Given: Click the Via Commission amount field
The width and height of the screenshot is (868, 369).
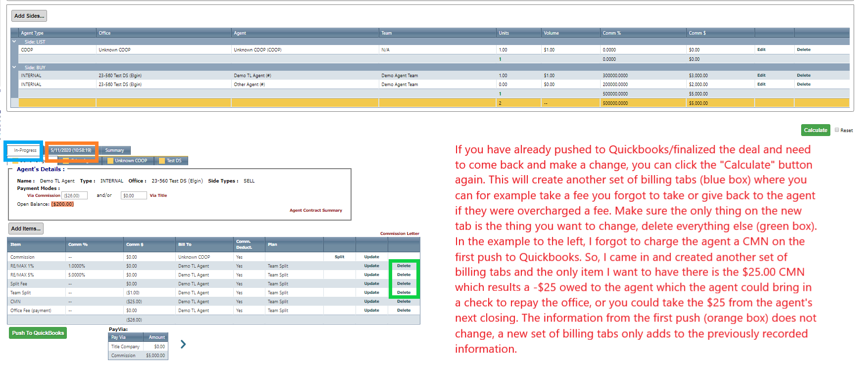Looking at the screenshot, I should (74, 196).
